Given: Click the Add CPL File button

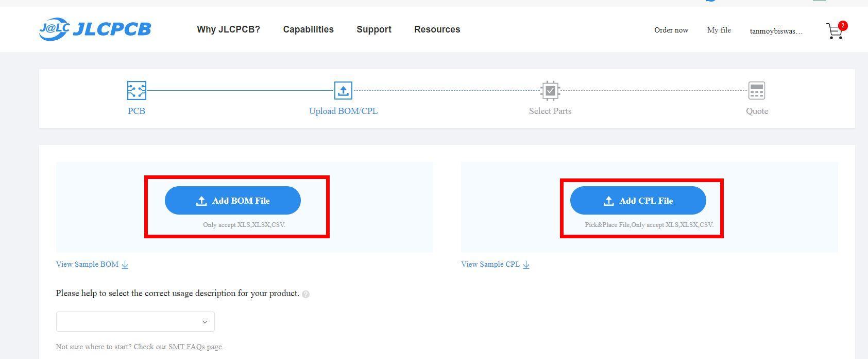Looking at the screenshot, I should point(638,201).
